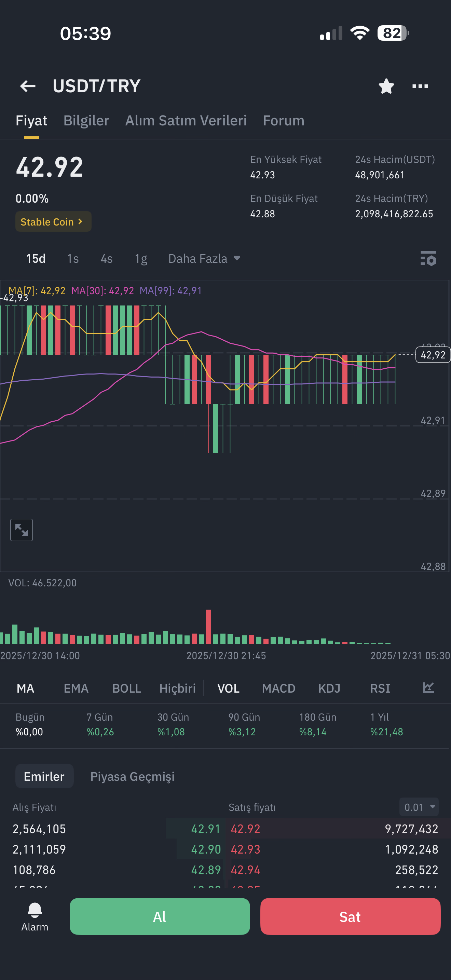Tap the MA[30] indicator legend
Viewport: 451px width, 980px height.
pos(103,291)
